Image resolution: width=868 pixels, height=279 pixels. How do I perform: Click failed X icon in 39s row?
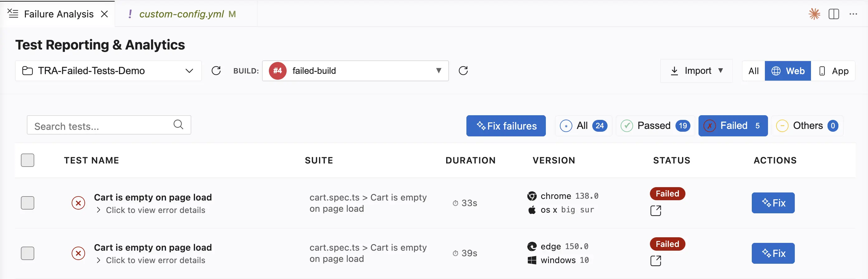78,253
